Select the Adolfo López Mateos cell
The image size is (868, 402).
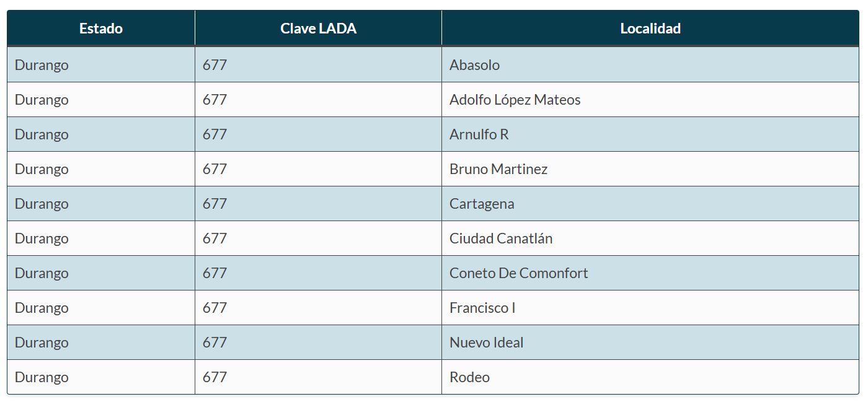pos(515,100)
